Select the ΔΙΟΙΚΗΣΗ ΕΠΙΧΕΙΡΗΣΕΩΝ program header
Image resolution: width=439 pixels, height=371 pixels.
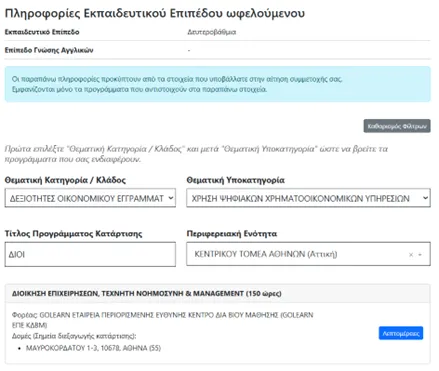(147, 294)
